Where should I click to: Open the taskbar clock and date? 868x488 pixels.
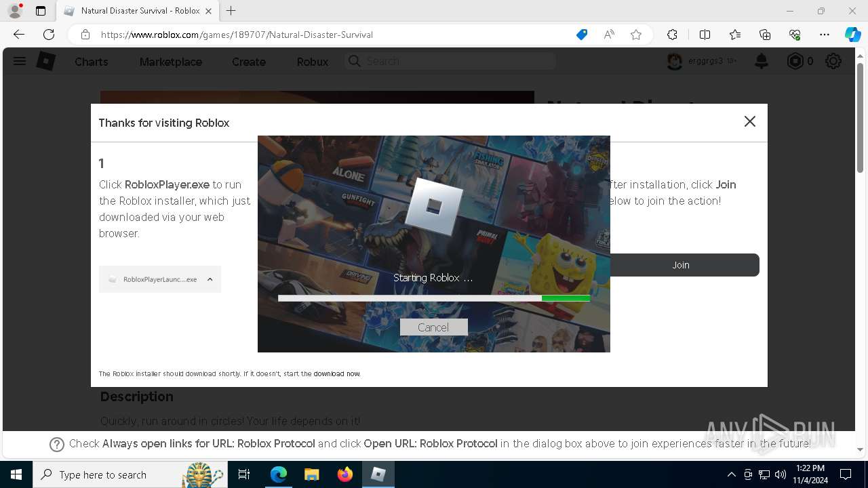point(810,474)
